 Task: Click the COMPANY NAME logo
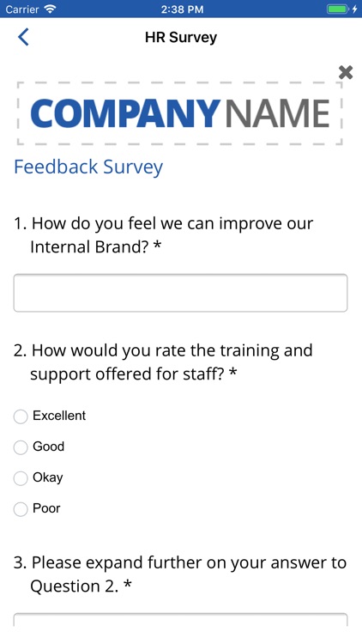tap(180, 113)
